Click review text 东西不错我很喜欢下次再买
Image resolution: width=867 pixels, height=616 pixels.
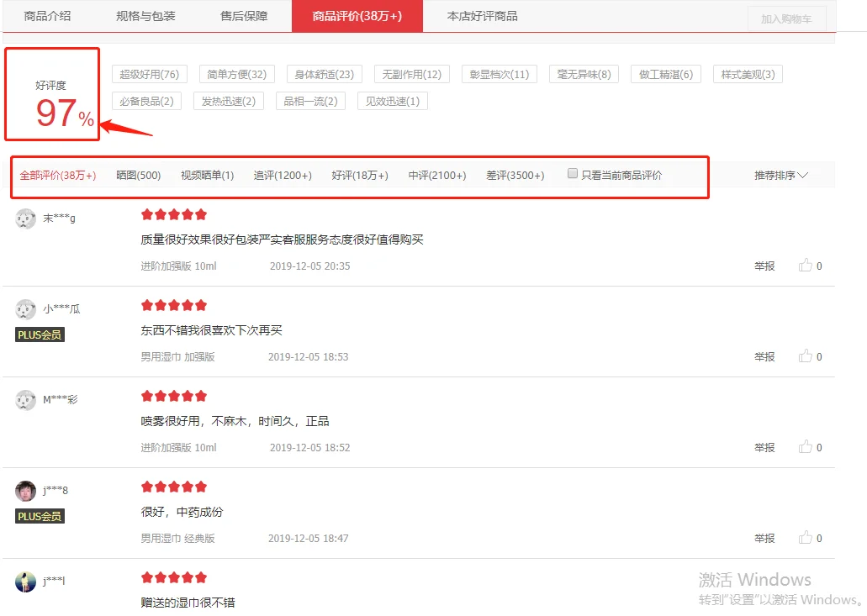212,330
